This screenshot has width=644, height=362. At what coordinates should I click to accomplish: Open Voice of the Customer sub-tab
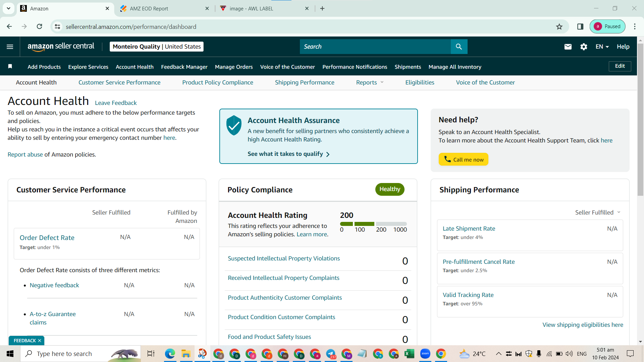pos(485,82)
